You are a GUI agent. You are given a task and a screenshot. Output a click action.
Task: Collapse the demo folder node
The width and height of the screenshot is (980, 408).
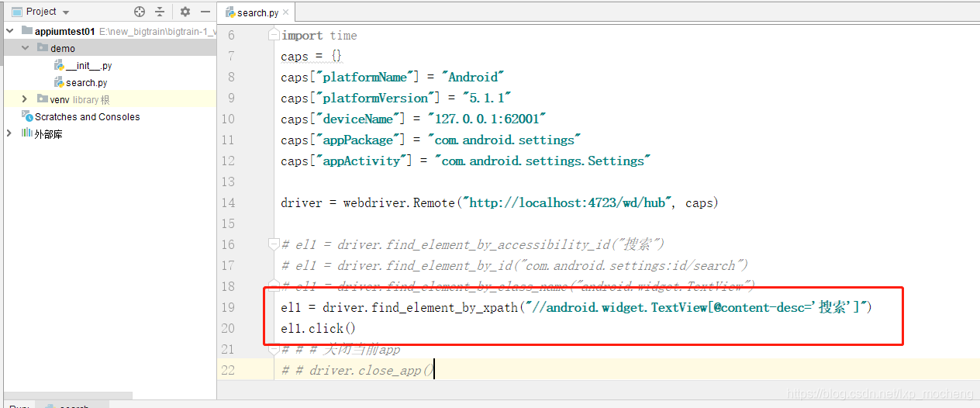click(26, 48)
